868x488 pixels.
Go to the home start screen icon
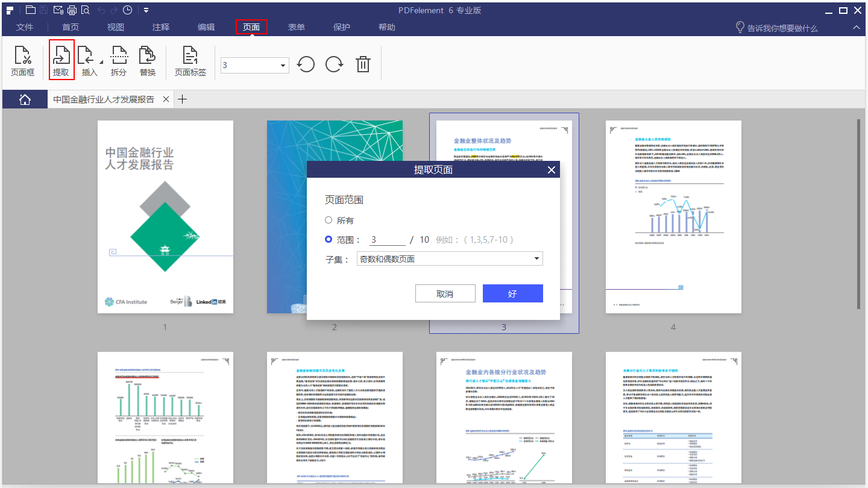click(25, 100)
